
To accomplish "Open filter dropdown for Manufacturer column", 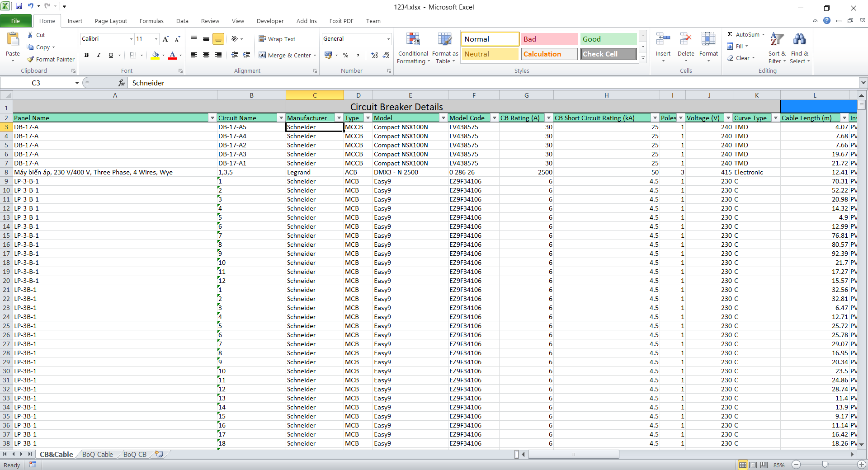I will pyautogui.click(x=339, y=118).
